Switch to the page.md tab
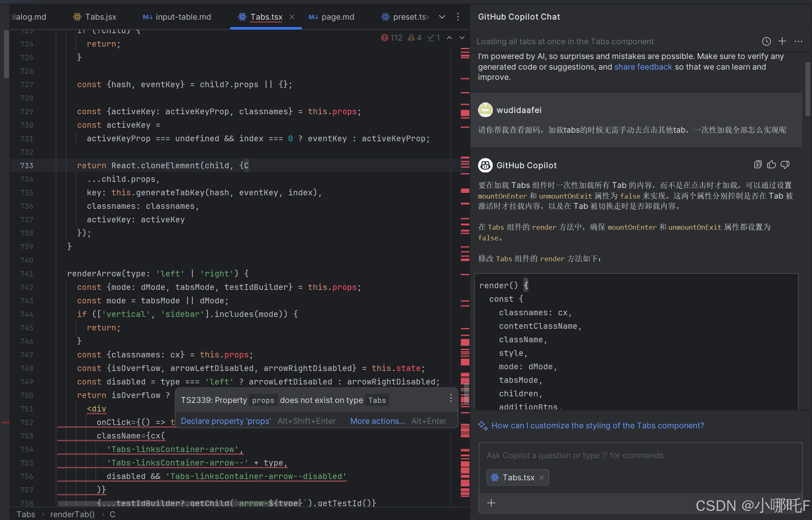Screen dimensions: 812x520 [x=336, y=17]
